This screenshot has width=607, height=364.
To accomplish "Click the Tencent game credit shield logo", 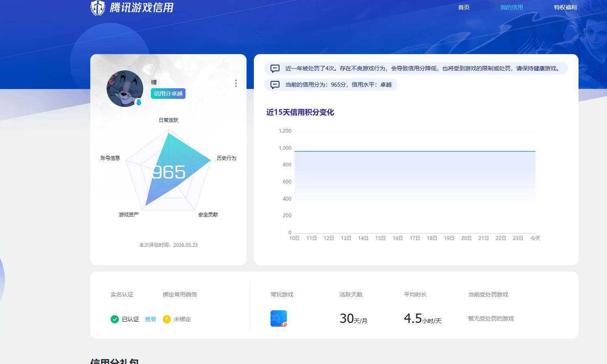I will click(98, 7).
